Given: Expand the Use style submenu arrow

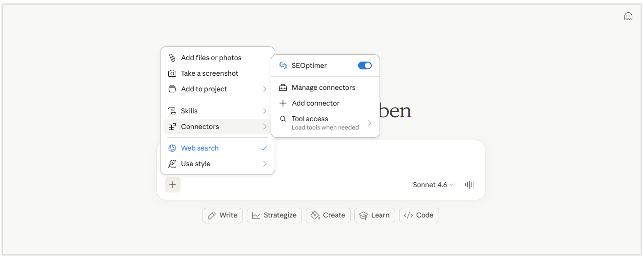Looking at the screenshot, I should [264, 164].
